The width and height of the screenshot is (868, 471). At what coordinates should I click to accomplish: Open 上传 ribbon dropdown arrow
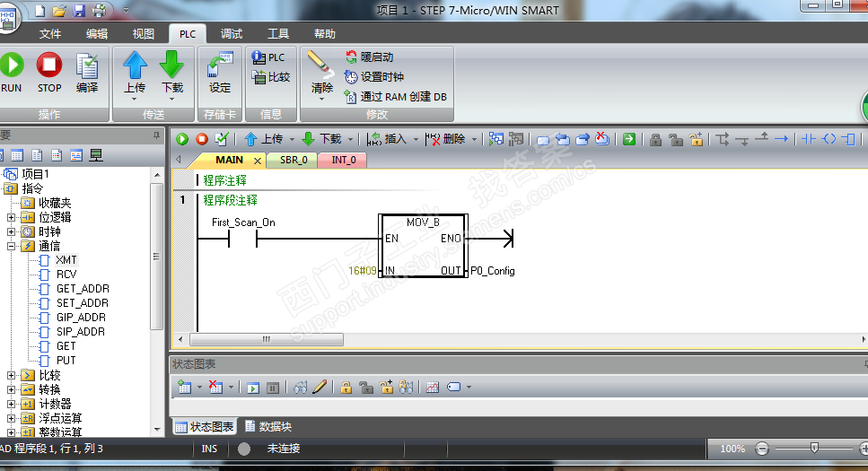(x=135, y=100)
